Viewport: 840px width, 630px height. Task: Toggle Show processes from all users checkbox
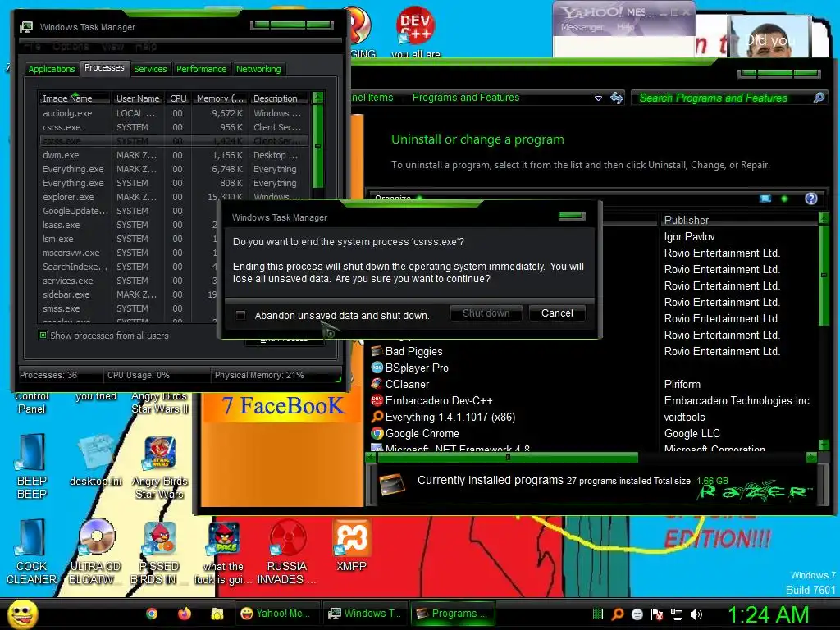pyautogui.click(x=43, y=336)
